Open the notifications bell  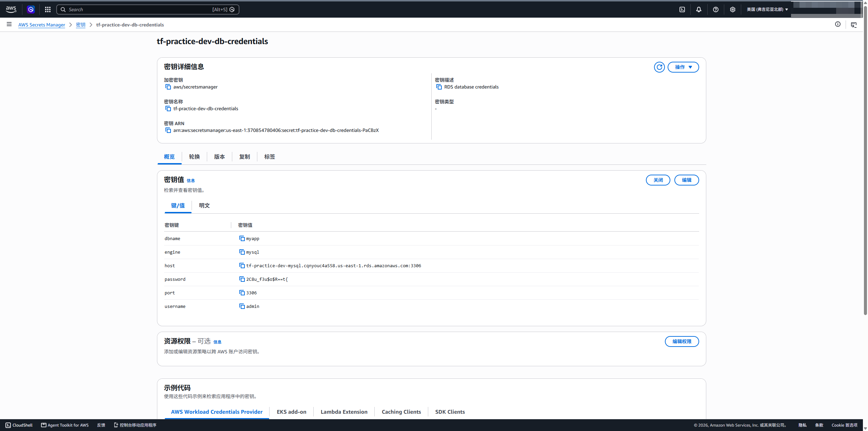pyautogui.click(x=699, y=9)
